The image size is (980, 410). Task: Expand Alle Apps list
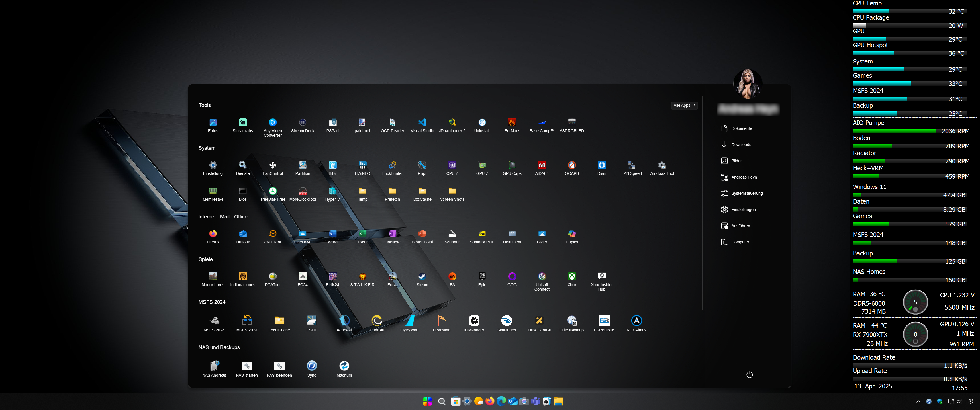point(684,105)
